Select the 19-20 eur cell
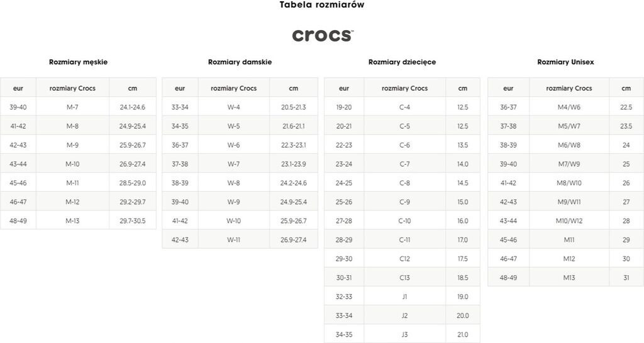644x343 pixels. (344, 107)
